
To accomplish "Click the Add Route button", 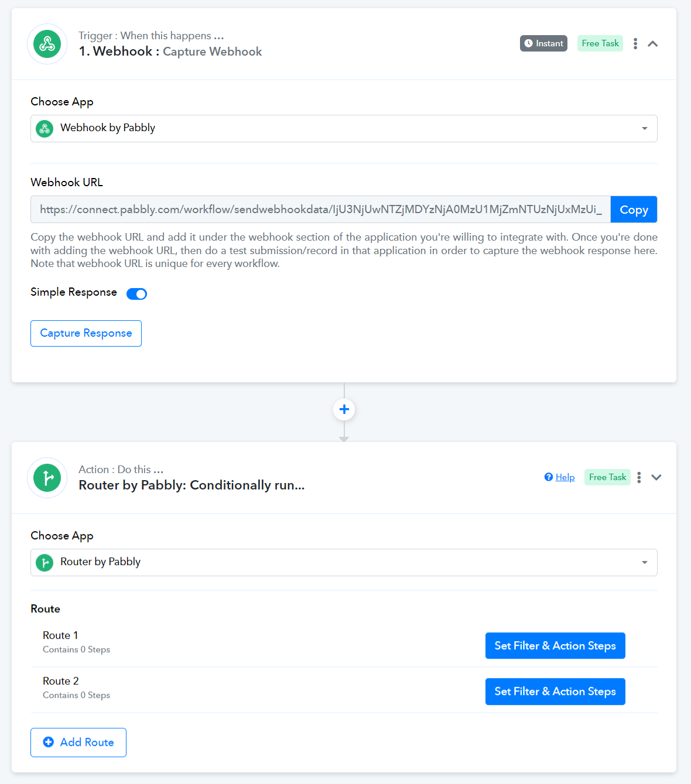I will point(78,742).
